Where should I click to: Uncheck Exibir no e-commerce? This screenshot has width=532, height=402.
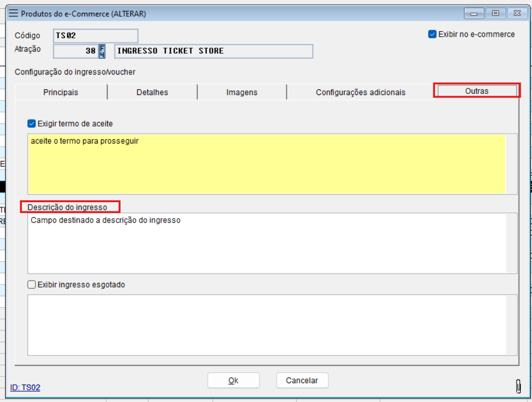(x=432, y=34)
